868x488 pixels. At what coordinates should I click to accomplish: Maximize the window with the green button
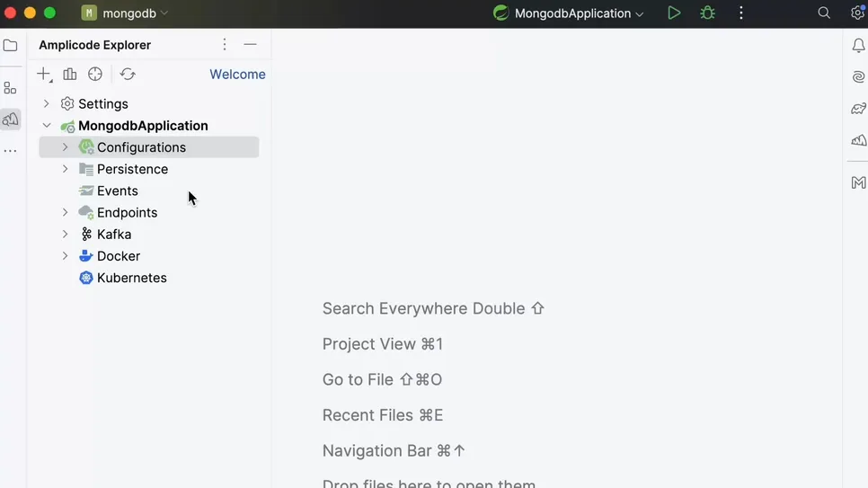(49, 13)
